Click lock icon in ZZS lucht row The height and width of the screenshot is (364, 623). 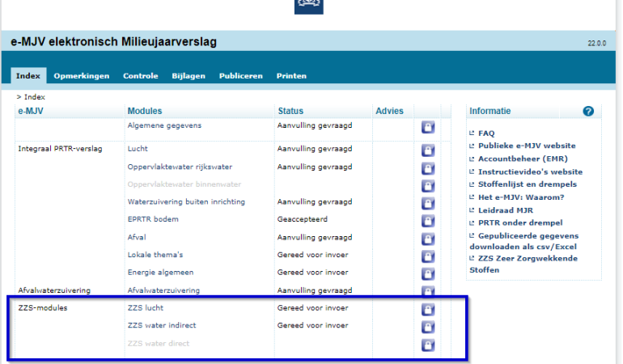428,310
